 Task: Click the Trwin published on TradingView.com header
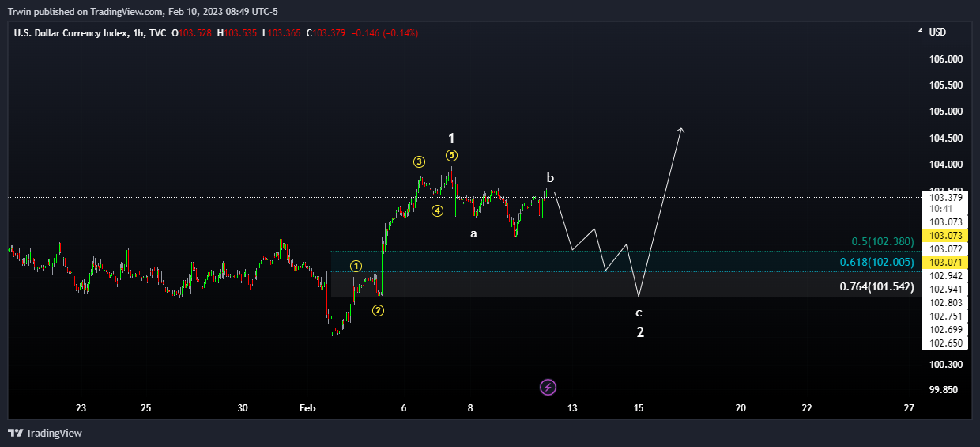[142, 11]
